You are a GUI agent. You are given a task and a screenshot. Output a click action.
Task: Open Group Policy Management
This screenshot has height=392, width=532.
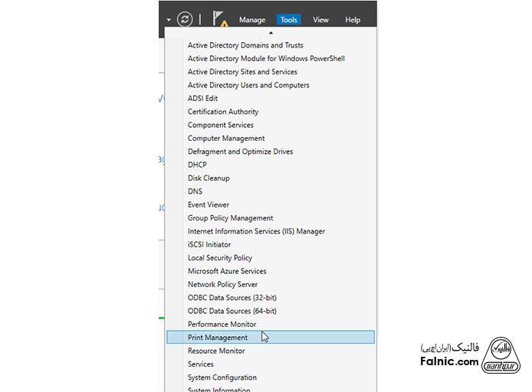(230, 218)
